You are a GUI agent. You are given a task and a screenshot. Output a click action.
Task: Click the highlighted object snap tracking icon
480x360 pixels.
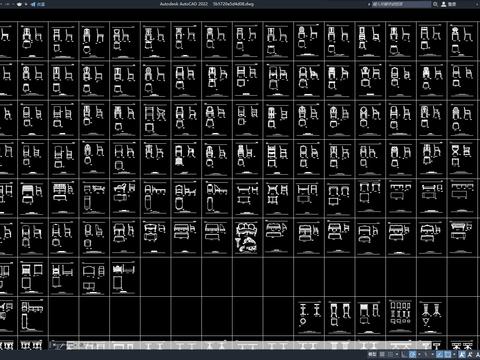point(439,354)
